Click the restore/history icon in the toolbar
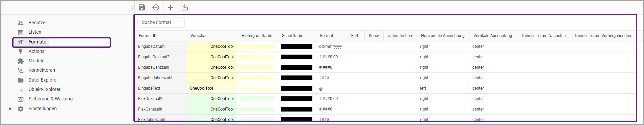 (x=156, y=7)
